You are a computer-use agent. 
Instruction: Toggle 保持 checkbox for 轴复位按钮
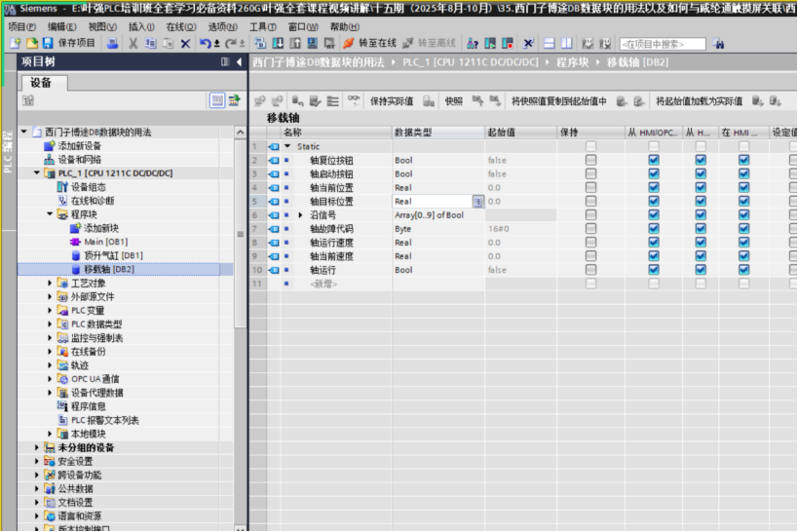590,160
